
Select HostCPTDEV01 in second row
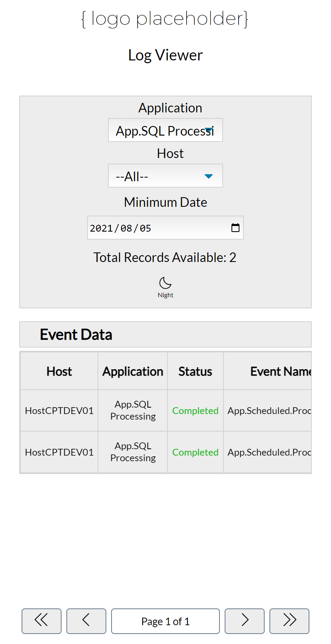pos(59,452)
